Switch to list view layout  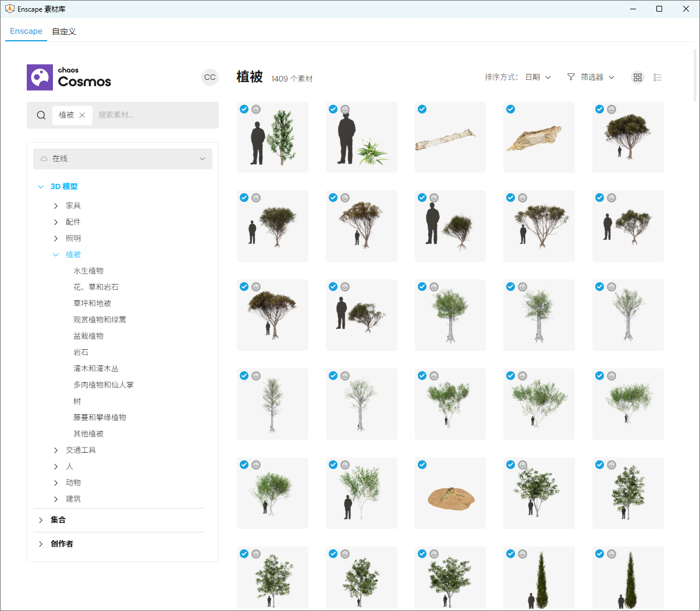click(x=658, y=77)
